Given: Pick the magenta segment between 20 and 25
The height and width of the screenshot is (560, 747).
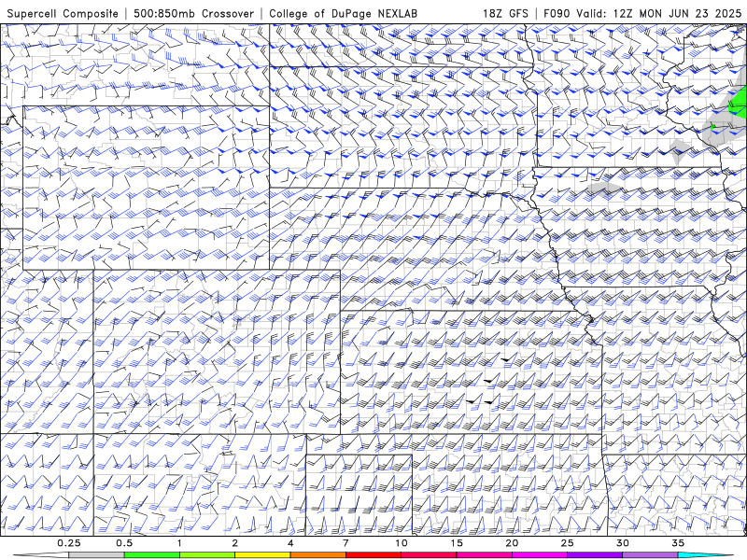Looking at the screenshot, I should tap(540, 555).
